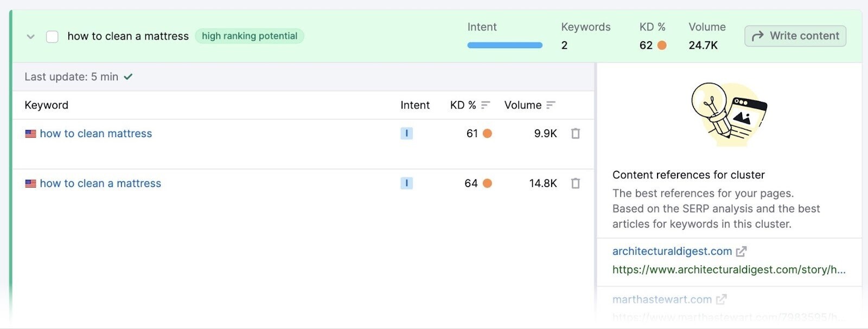Click the Write content button
Viewport: 868px width, 329px height.
point(795,36)
